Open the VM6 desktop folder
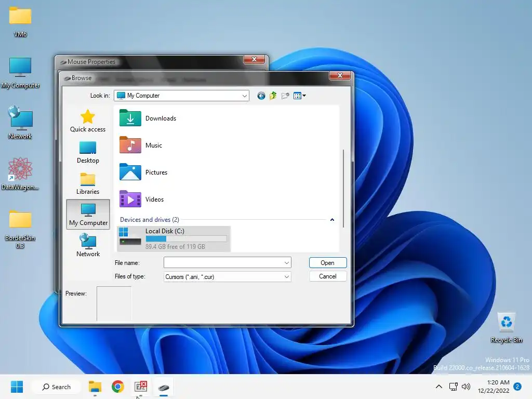This screenshot has height=399, width=532. pos(20,22)
